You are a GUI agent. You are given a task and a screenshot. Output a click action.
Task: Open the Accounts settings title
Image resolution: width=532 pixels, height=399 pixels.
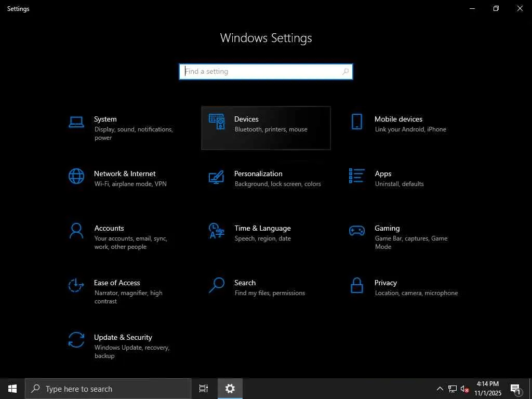pos(109,229)
